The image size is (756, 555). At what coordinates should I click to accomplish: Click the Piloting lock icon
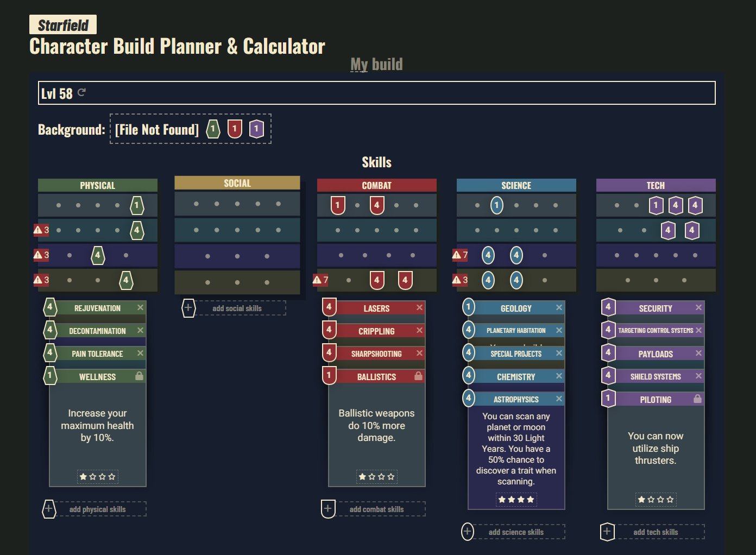[697, 399]
